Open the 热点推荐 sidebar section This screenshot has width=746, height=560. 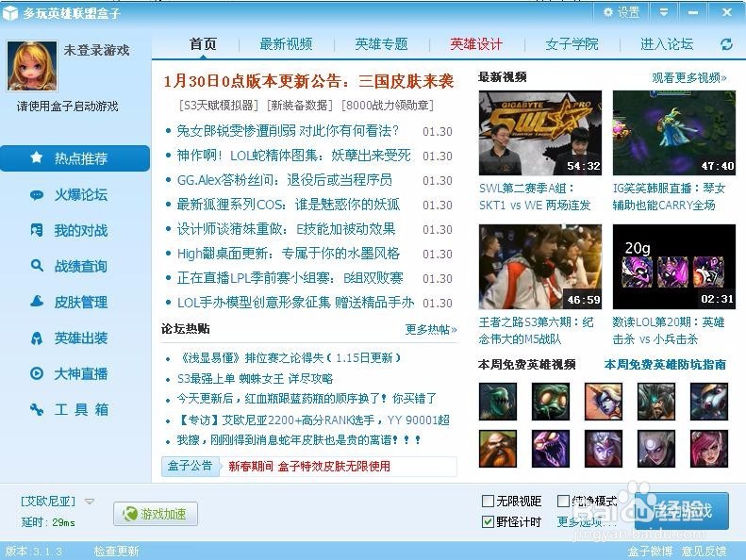click(75, 158)
